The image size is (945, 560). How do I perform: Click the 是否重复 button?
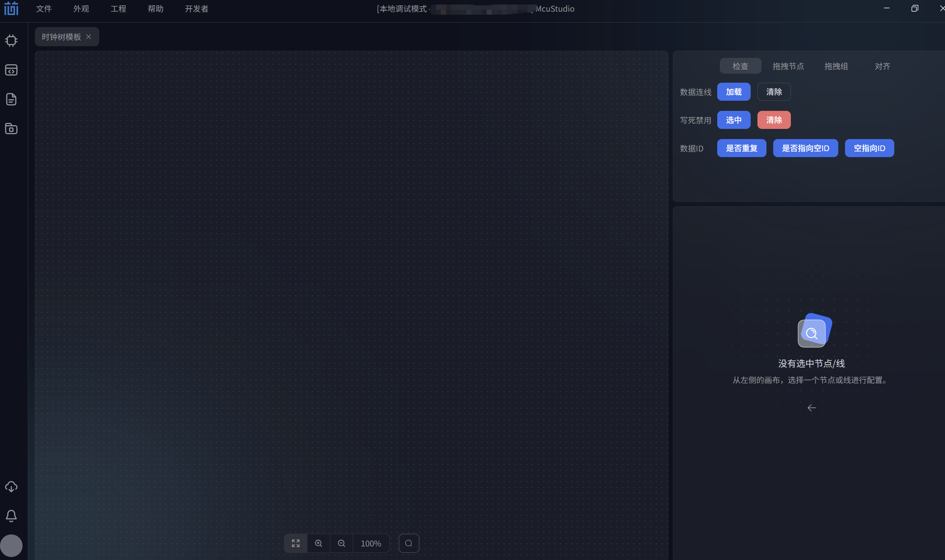742,148
